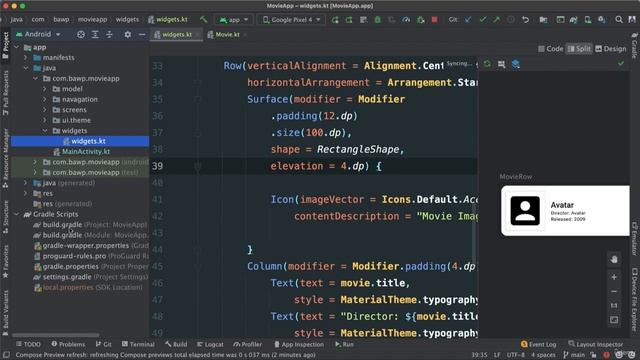
Task: Toggle the Project tool window button
Action: [x=5, y=45]
